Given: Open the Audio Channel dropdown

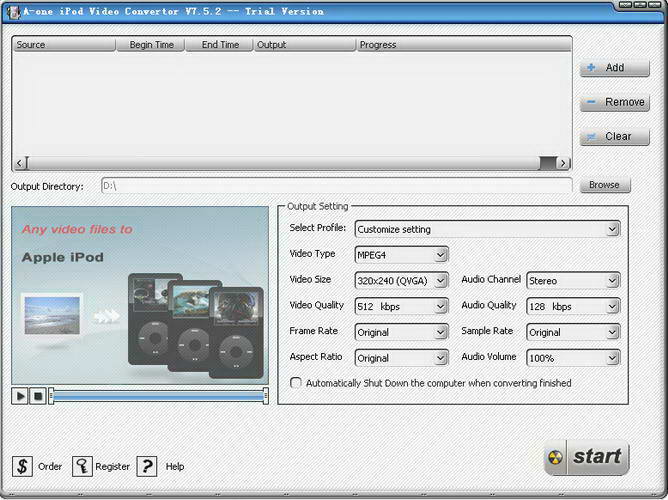Looking at the screenshot, I should pos(613,281).
